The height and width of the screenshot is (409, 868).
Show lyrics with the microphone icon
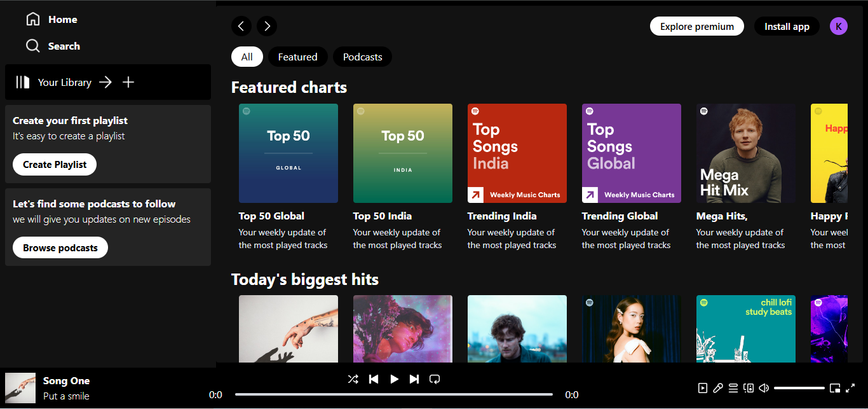718,388
